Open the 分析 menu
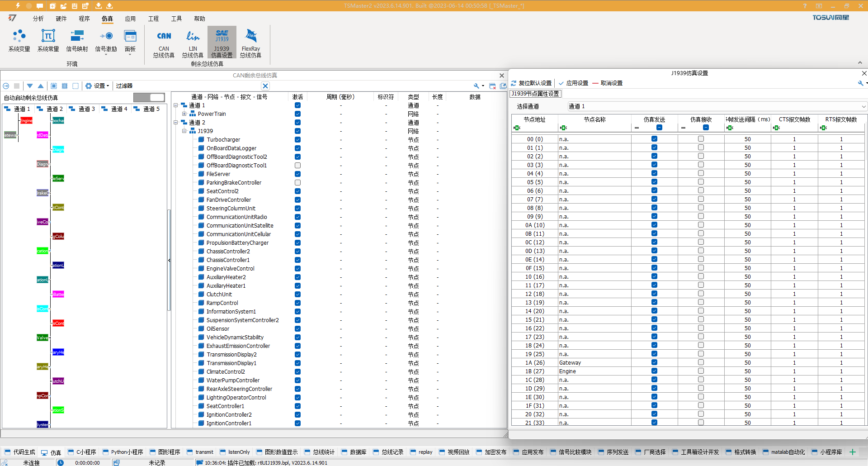868x466 pixels. [x=38, y=19]
